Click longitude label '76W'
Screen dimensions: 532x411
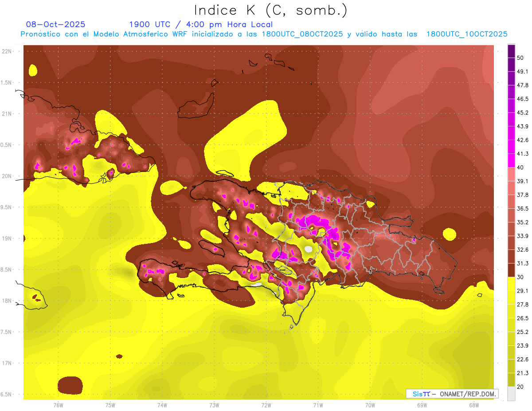tap(58, 405)
